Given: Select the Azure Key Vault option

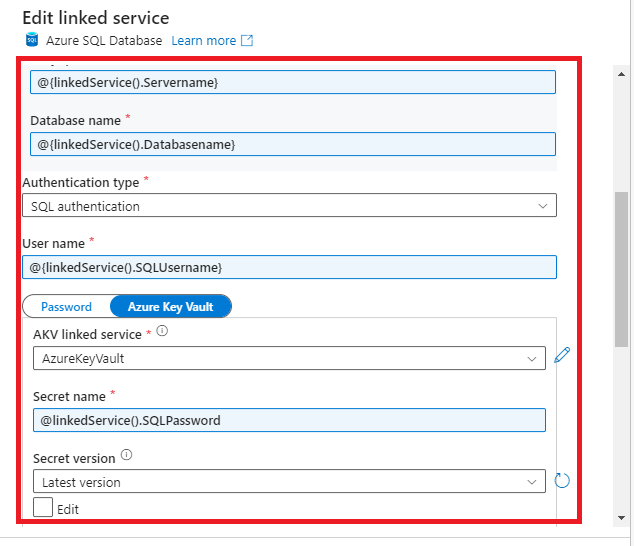Looking at the screenshot, I should pos(170,307).
